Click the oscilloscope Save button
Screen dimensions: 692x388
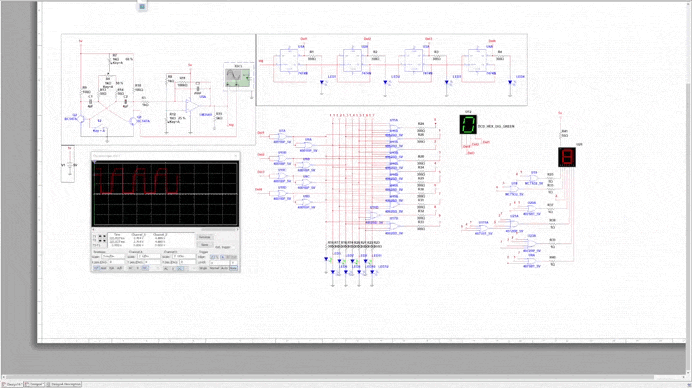205,245
